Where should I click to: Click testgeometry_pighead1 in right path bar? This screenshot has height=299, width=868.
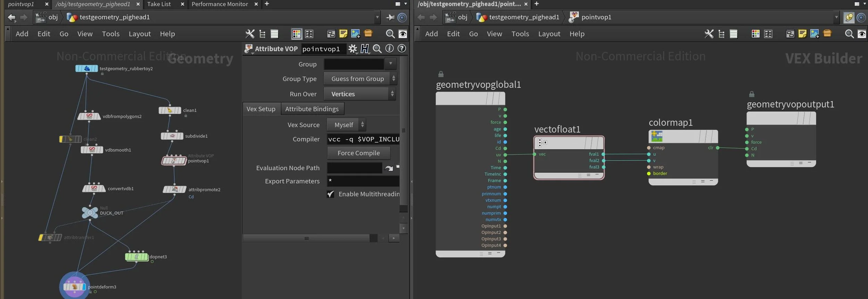(524, 17)
